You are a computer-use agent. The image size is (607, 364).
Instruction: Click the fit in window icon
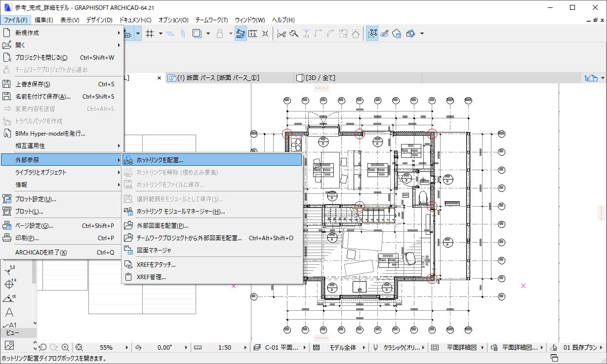(x=79, y=347)
